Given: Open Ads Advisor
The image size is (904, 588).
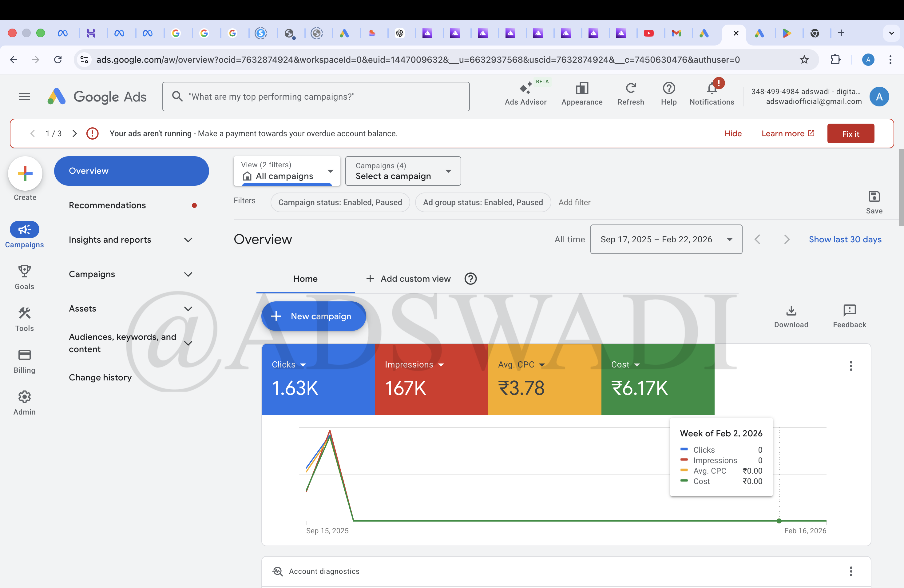Looking at the screenshot, I should tap(526, 93).
